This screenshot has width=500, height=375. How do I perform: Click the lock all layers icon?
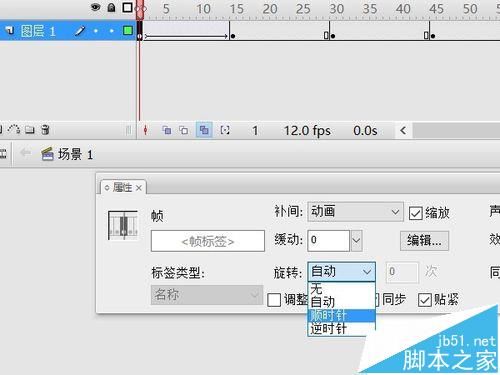pyautogui.click(x=111, y=7)
